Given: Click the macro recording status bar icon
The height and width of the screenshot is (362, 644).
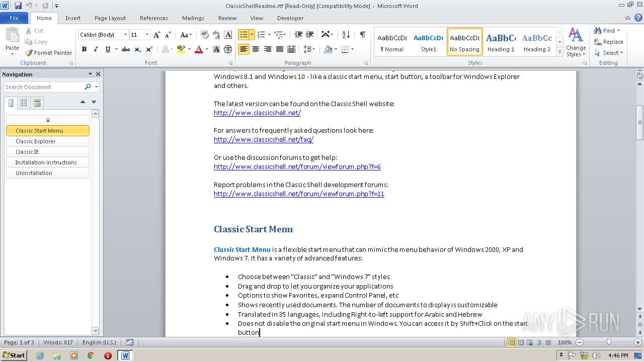Looking at the screenshot, I should (129, 342).
